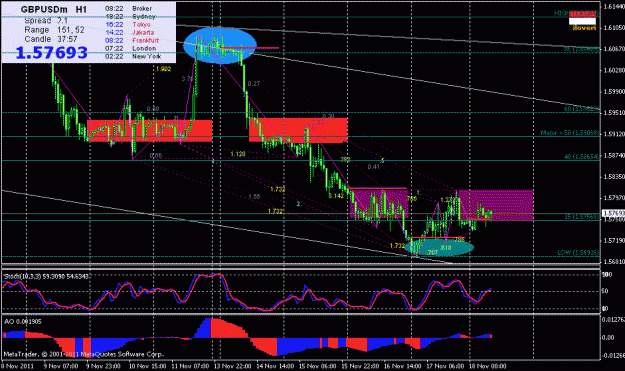Screen dimensions: 625x371
Task: Click the Stoch(10,3,3) indicator label
Action: (x=47, y=276)
